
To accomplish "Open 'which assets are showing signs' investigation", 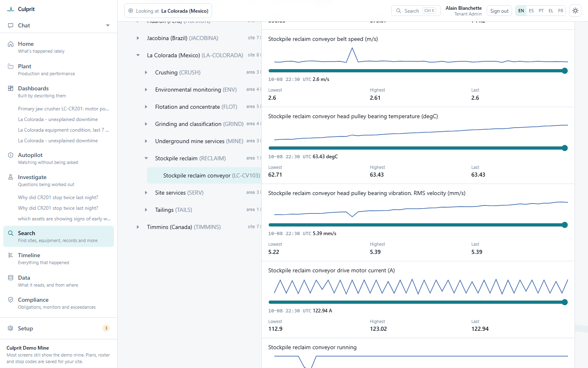I will point(64,219).
